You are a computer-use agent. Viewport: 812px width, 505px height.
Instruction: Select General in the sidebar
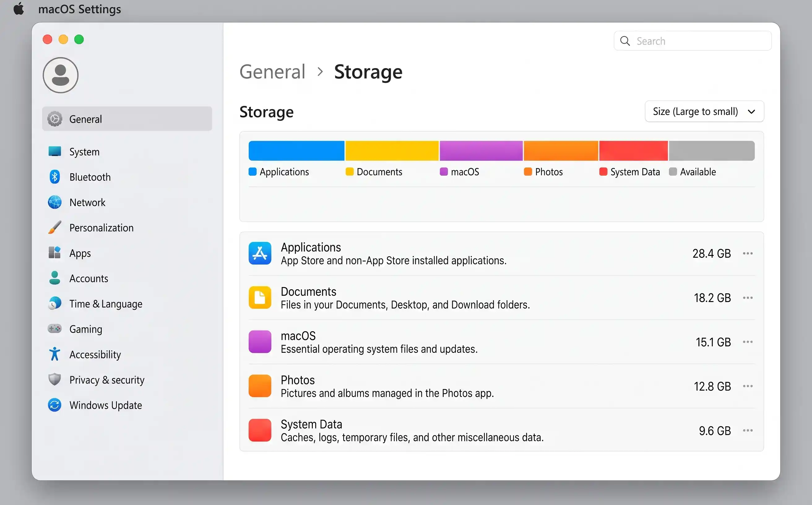point(127,119)
